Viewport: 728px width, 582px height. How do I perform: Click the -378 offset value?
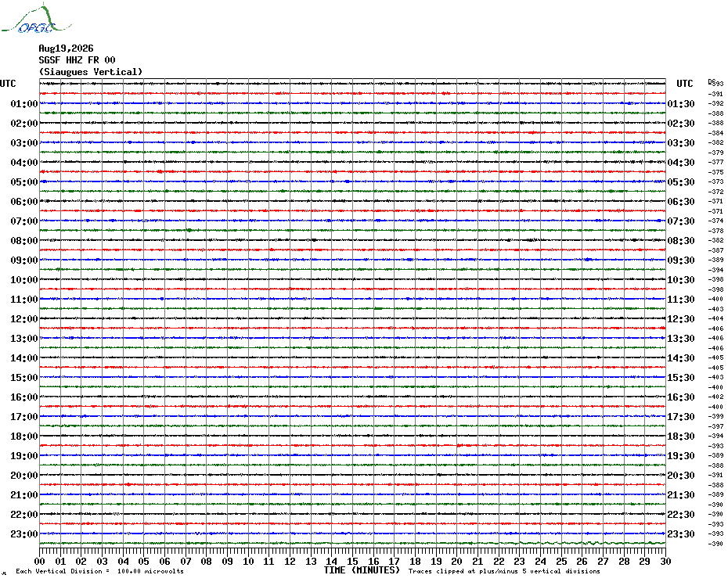[x=716, y=231]
